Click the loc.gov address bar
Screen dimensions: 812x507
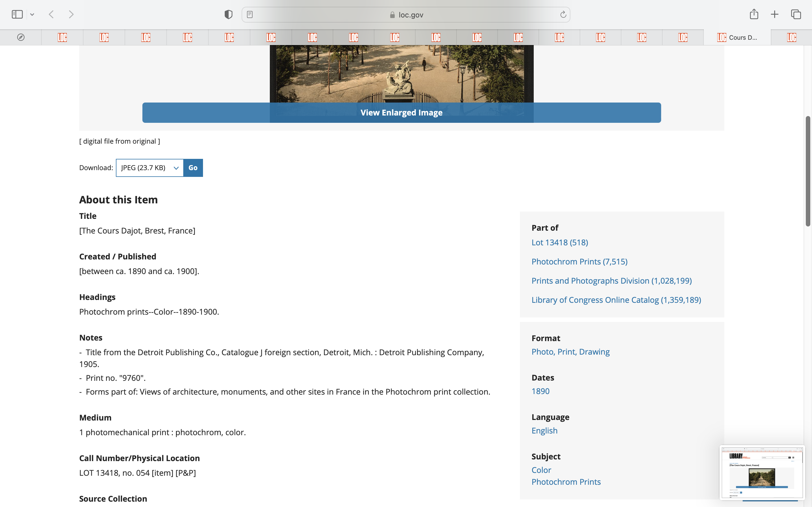406,15
